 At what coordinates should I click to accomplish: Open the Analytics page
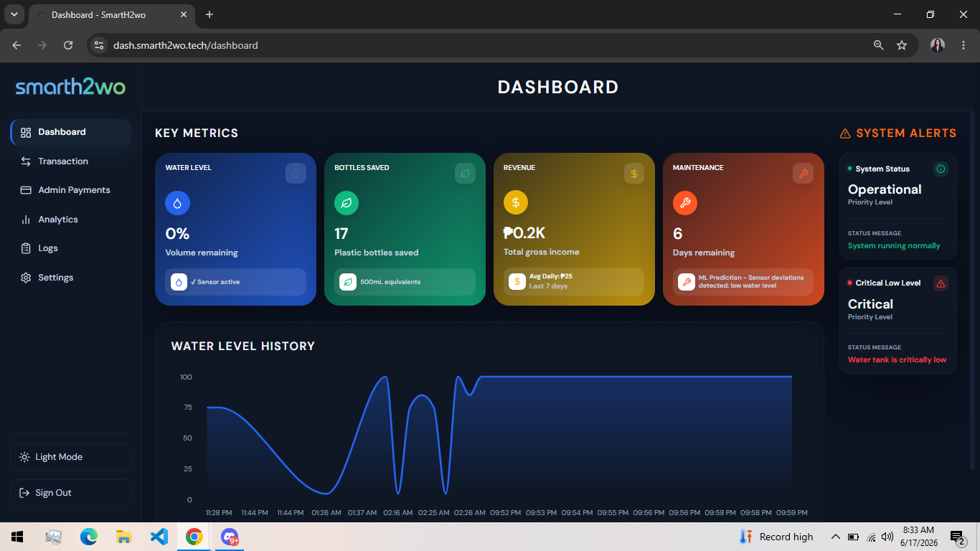71,220
